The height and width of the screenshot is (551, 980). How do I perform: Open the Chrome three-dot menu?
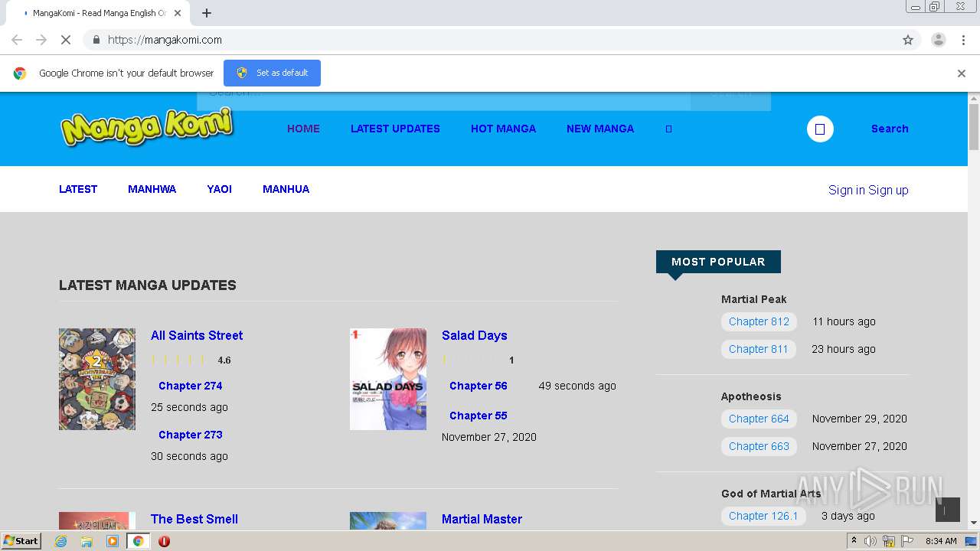coord(963,40)
